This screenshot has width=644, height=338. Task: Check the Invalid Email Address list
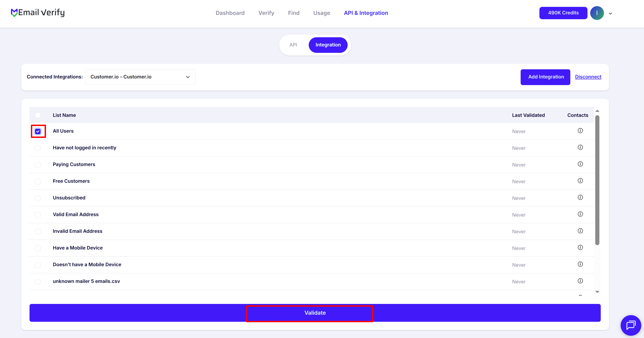click(x=38, y=232)
